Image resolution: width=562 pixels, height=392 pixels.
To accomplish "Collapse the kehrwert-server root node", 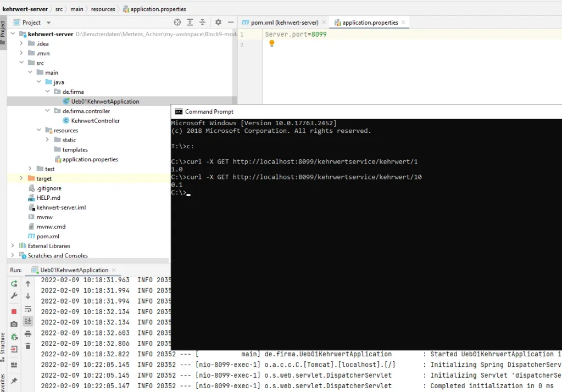I will click(x=13, y=33).
